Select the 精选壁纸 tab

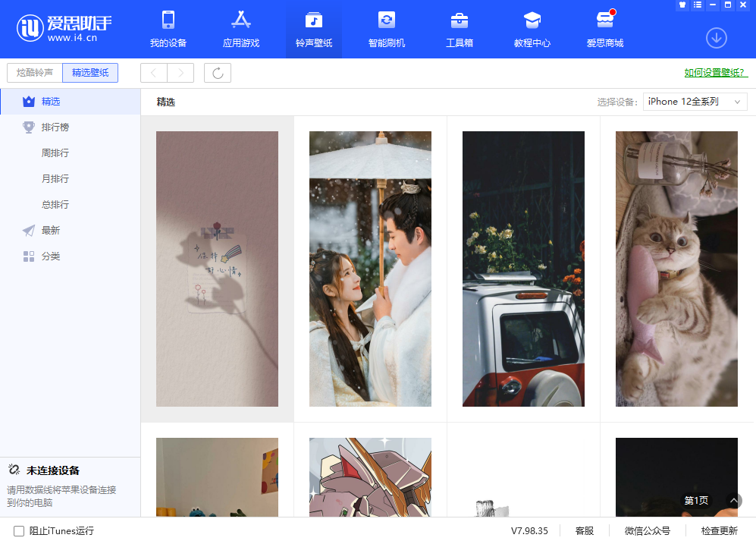tap(90, 73)
